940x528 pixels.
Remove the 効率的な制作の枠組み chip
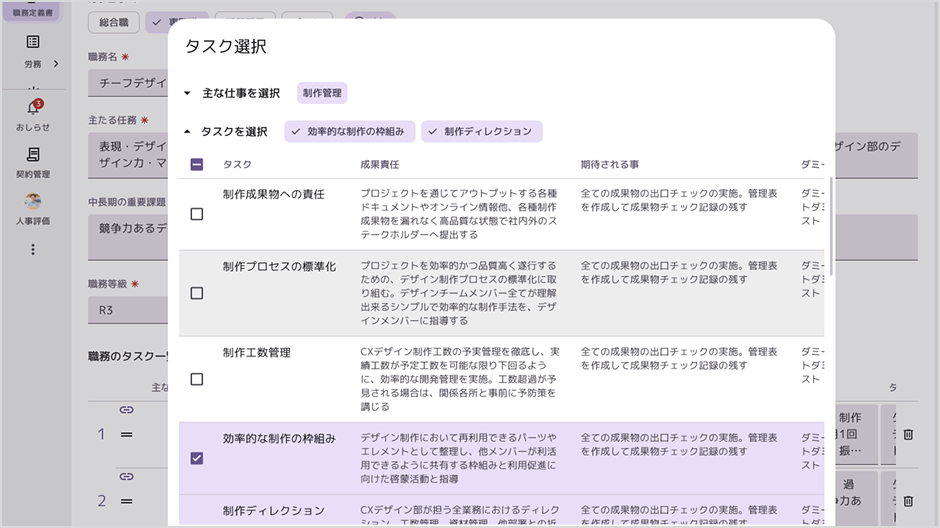tap(350, 131)
